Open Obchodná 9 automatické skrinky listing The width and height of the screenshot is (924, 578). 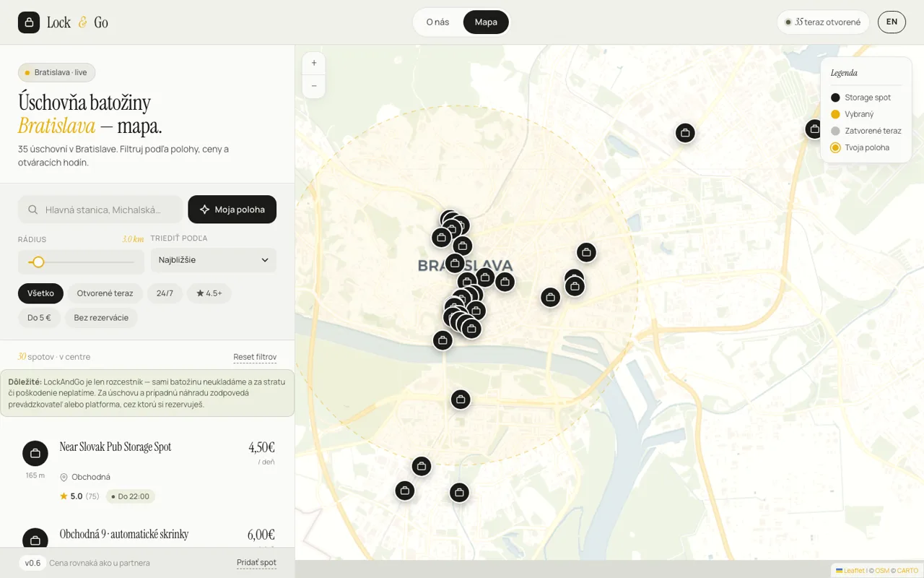click(x=124, y=535)
